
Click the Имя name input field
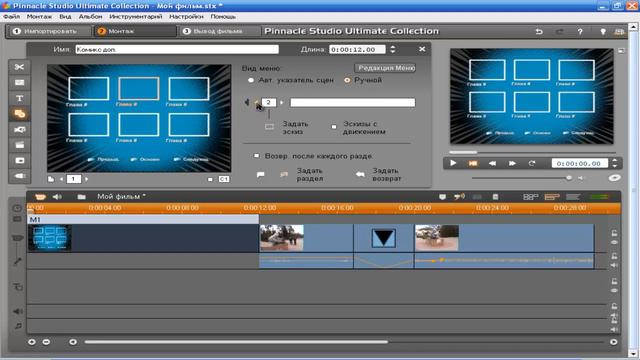click(177, 49)
